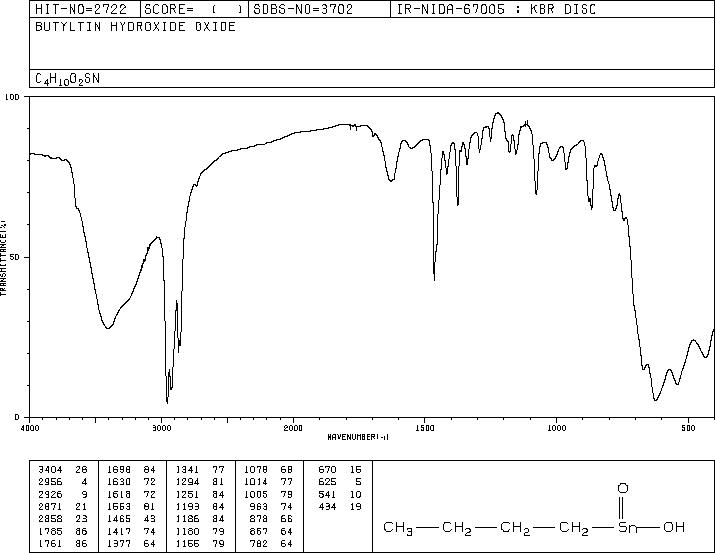
Task: Select peak value 2858 in table
Action: coord(50,519)
